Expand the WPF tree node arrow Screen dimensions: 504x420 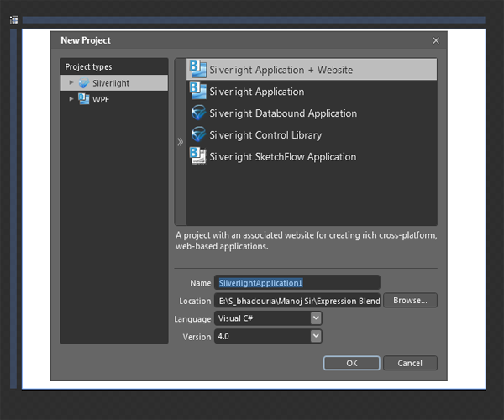coord(71,99)
